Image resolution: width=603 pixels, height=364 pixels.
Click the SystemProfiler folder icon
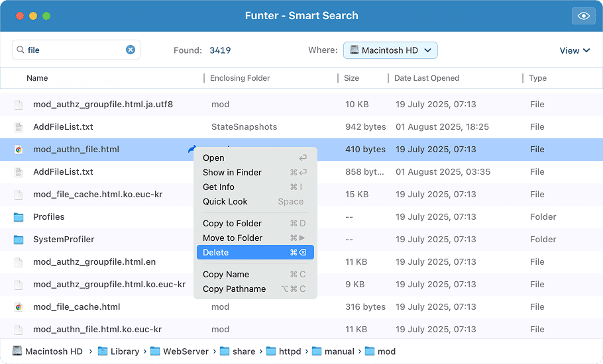pyautogui.click(x=19, y=240)
